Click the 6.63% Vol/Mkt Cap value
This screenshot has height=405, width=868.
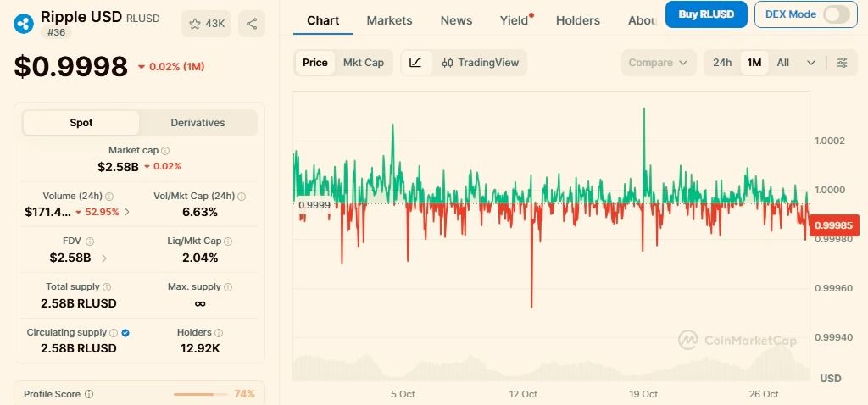[x=200, y=212]
